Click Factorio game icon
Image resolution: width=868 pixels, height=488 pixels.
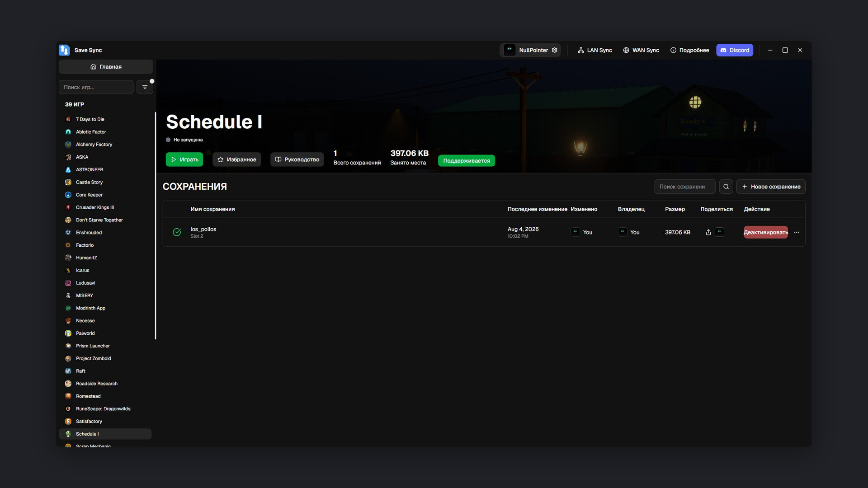[68, 245]
